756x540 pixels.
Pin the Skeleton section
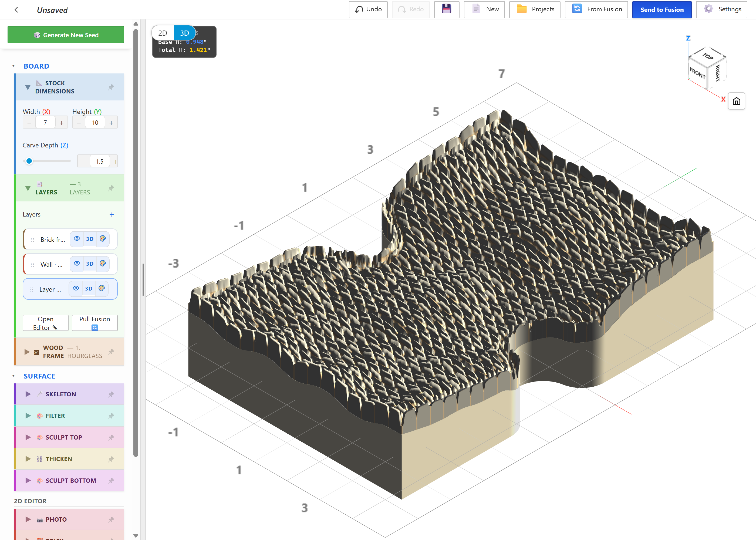click(x=111, y=394)
